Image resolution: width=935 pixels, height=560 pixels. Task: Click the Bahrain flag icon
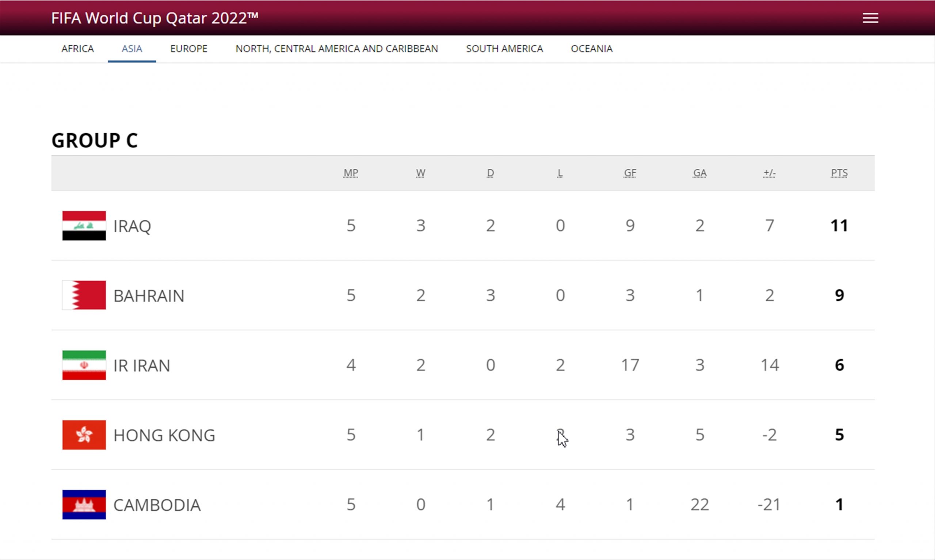(x=84, y=295)
